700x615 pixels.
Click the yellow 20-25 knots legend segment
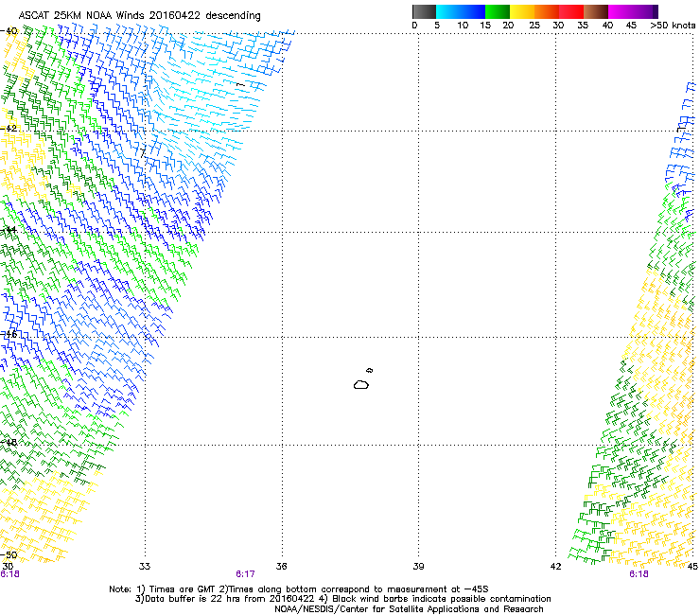[522, 11]
